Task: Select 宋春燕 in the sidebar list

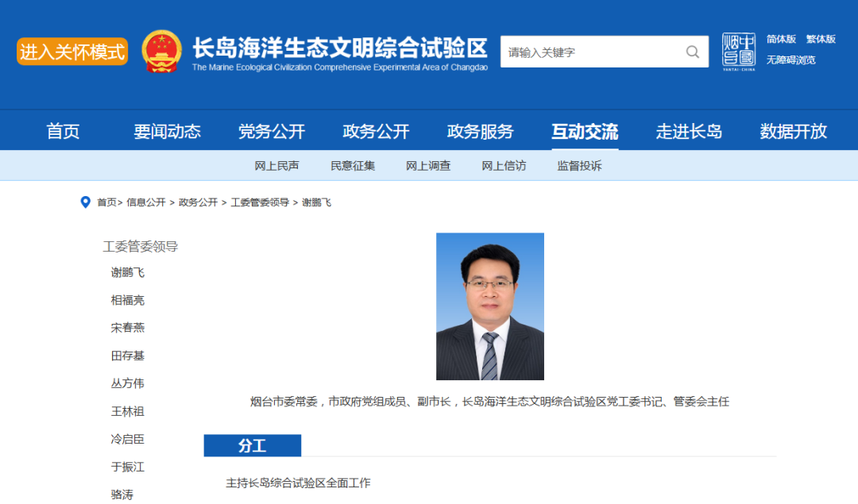Action: (127, 328)
